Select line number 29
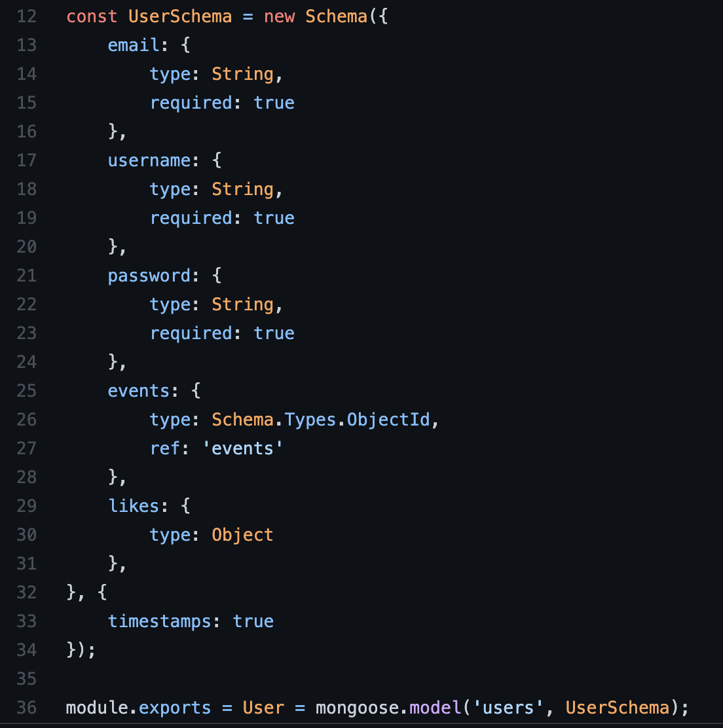 [27, 506]
